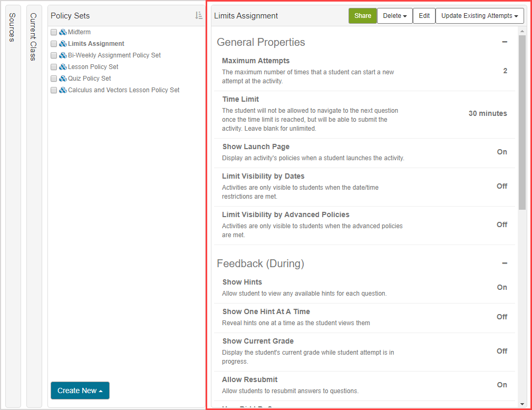
Task: Click the Bi-Weekly Assignment Policy Set icon
Action: (63, 55)
